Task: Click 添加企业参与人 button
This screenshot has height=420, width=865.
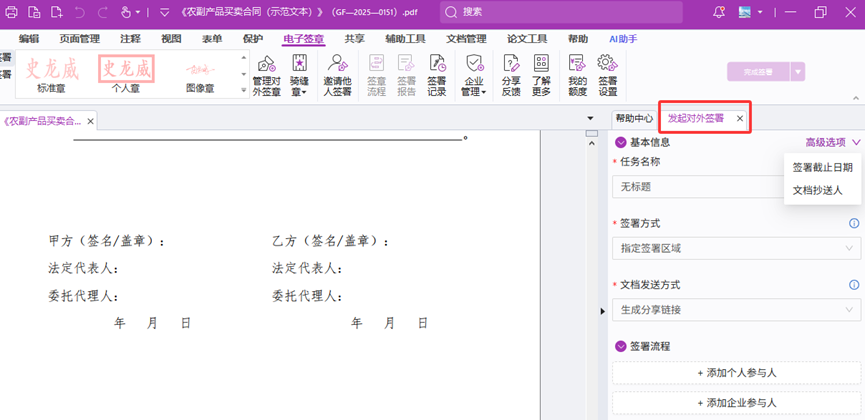Action: tap(736, 403)
